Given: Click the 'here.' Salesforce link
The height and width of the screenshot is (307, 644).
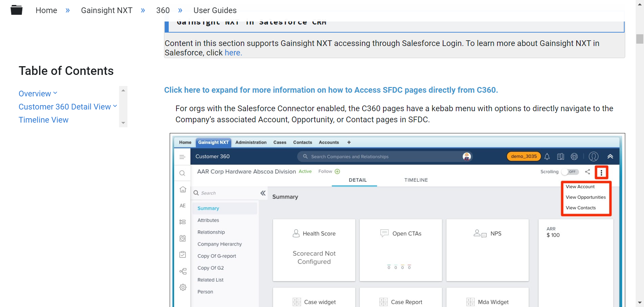Looking at the screenshot, I should click(233, 53).
